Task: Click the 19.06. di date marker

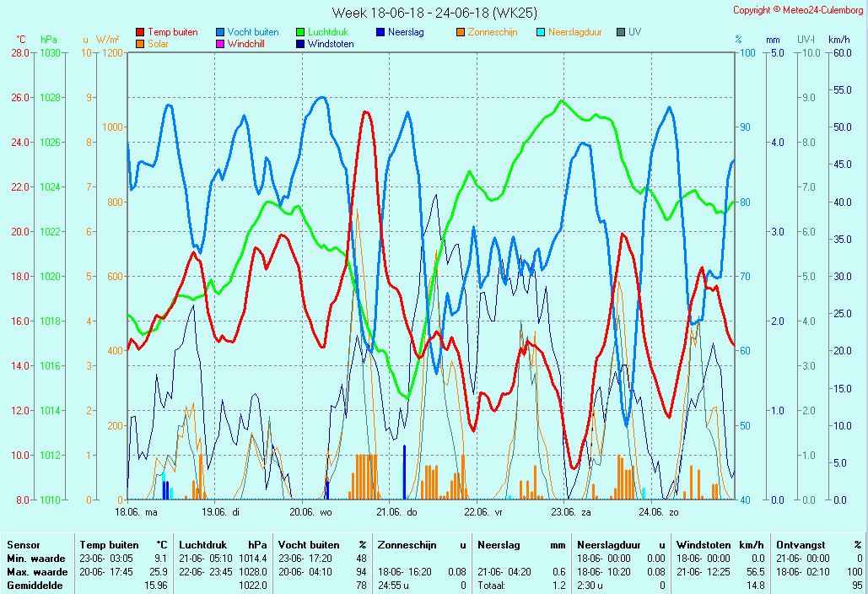Action: pos(224,511)
